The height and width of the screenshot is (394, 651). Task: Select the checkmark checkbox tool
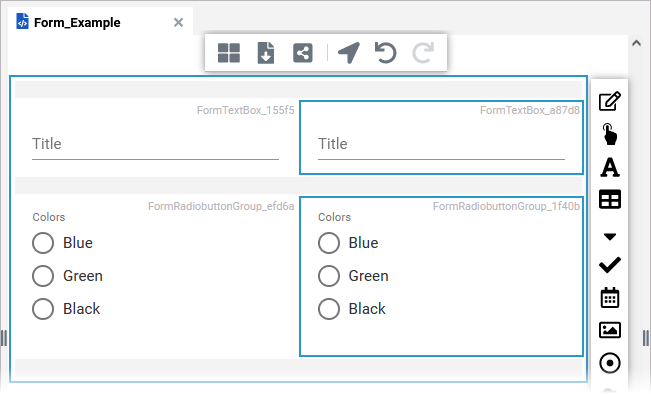point(609,265)
